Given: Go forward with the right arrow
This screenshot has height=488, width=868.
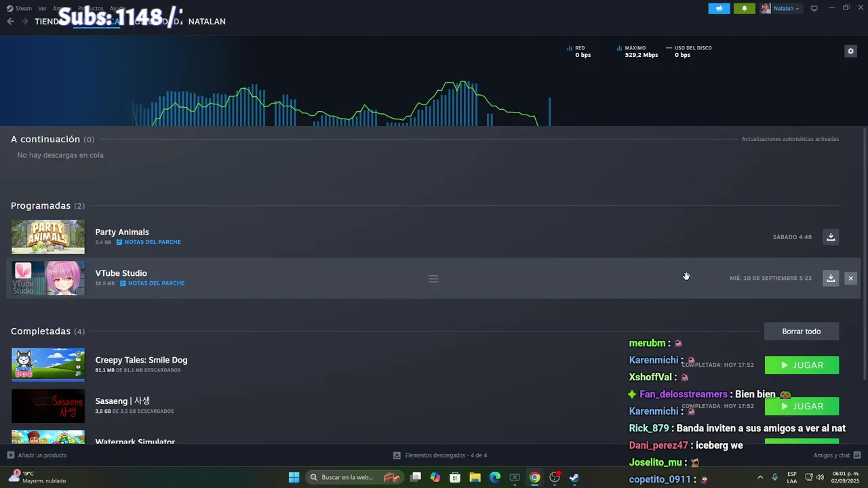Looking at the screenshot, I should coord(24,21).
